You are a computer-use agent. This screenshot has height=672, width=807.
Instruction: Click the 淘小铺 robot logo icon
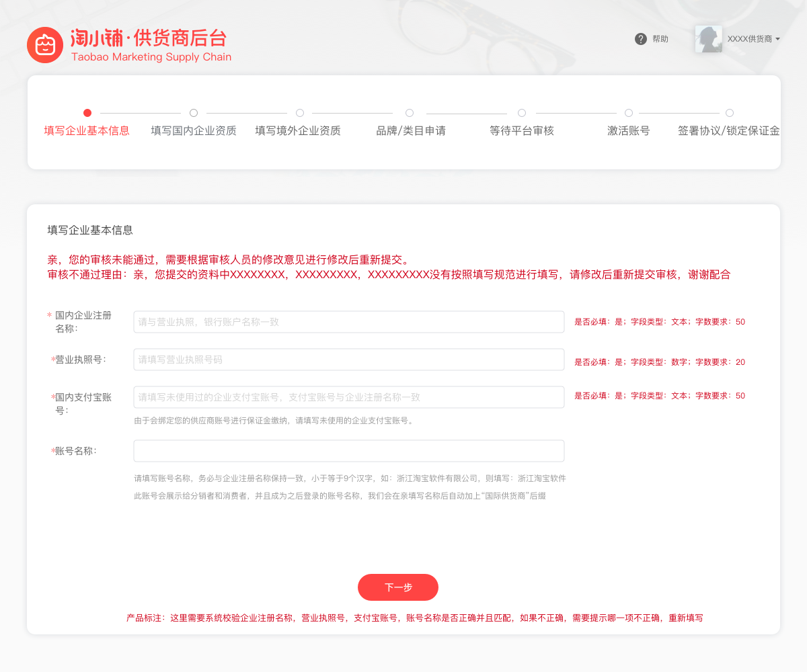tap(45, 46)
